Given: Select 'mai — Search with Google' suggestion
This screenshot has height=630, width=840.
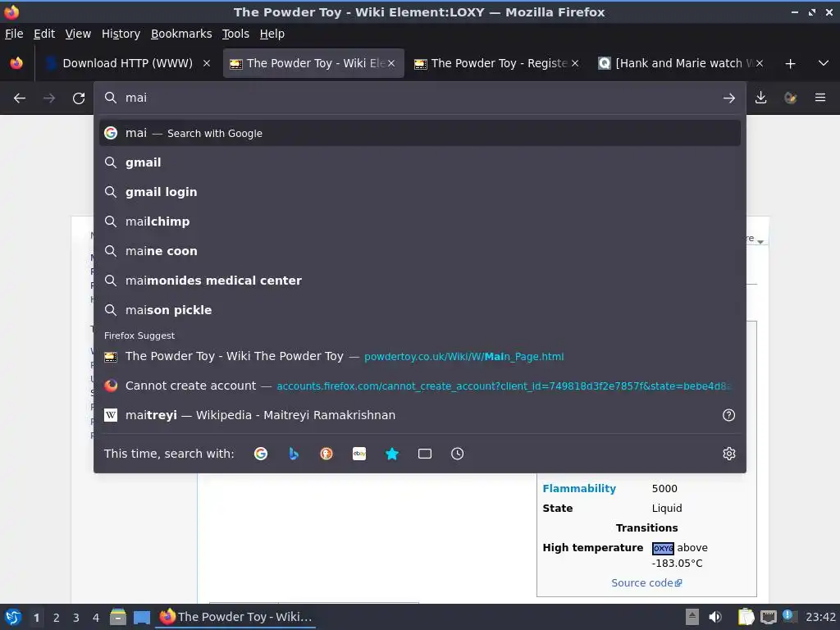Looking at the screenshot, I should tap(420, 133).
